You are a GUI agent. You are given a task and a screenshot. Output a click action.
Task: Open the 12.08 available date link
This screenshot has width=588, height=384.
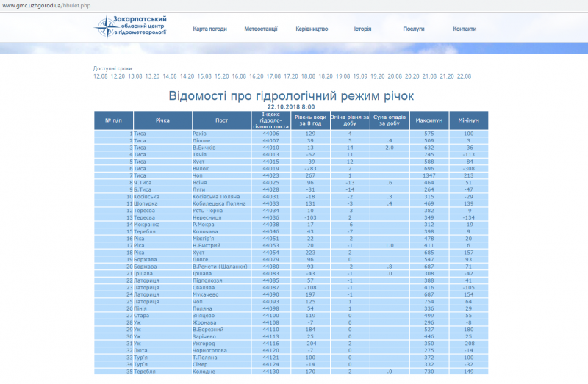[x=100, y=76]
